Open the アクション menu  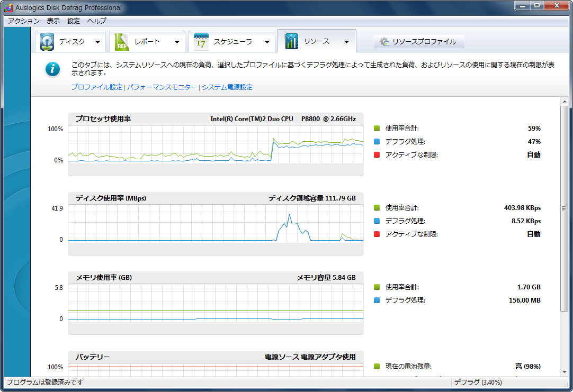[x=24, y=21]
